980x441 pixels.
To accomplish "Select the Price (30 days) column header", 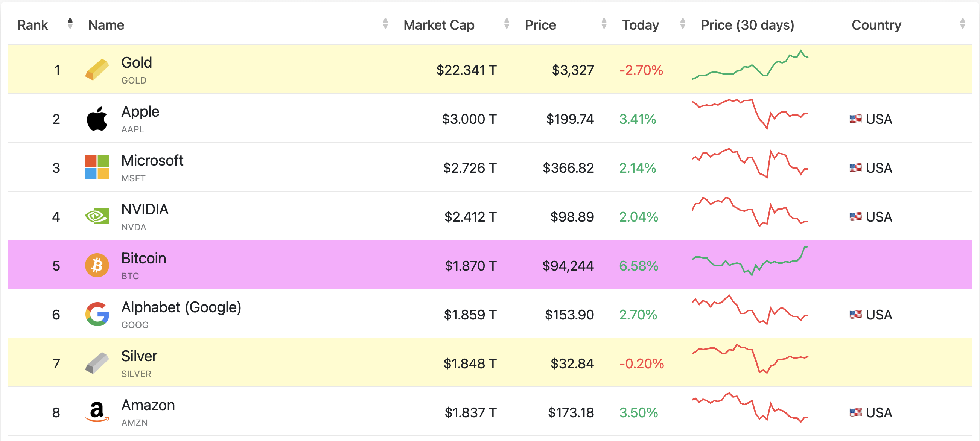I will point(747,24).
